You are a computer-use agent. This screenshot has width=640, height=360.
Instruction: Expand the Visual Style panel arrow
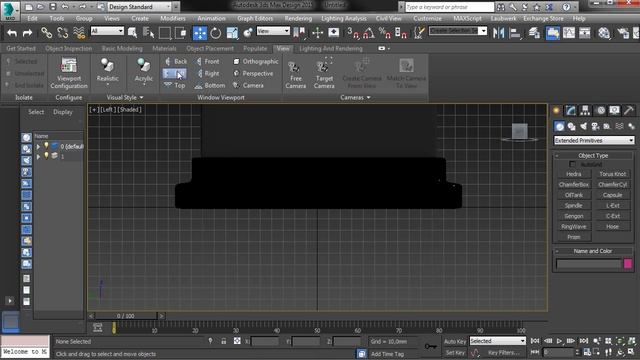click(141, 98)
